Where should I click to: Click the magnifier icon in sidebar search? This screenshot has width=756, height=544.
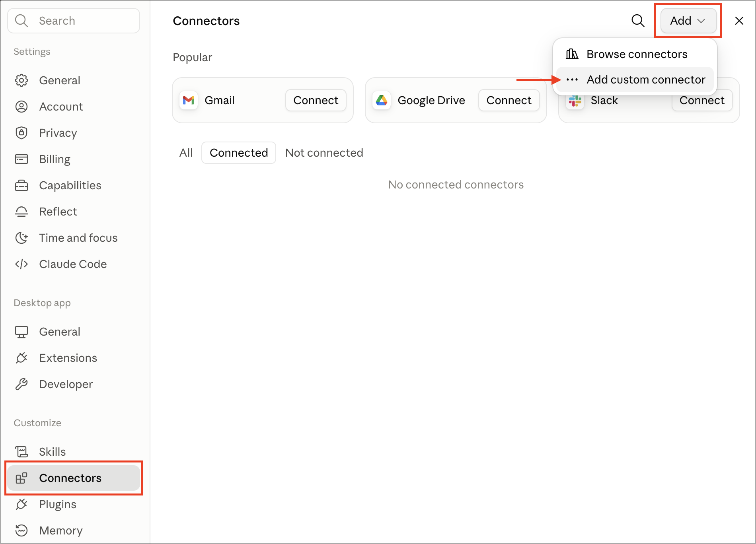click(x=21, y=21)
